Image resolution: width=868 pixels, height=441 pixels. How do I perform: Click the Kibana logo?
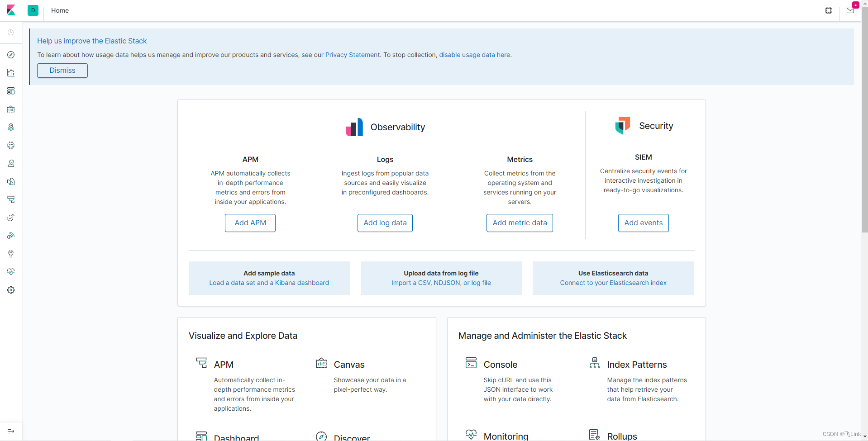click(x=11, y=10)
